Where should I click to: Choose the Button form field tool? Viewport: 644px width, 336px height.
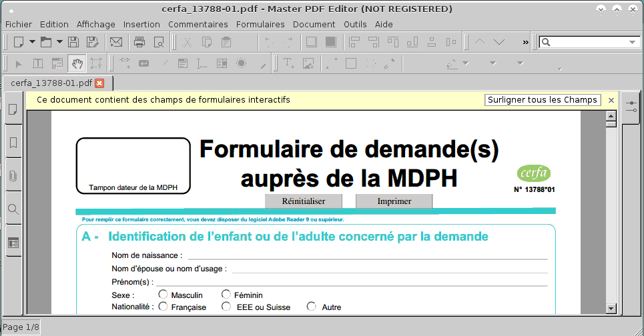[x=143, y=63]
